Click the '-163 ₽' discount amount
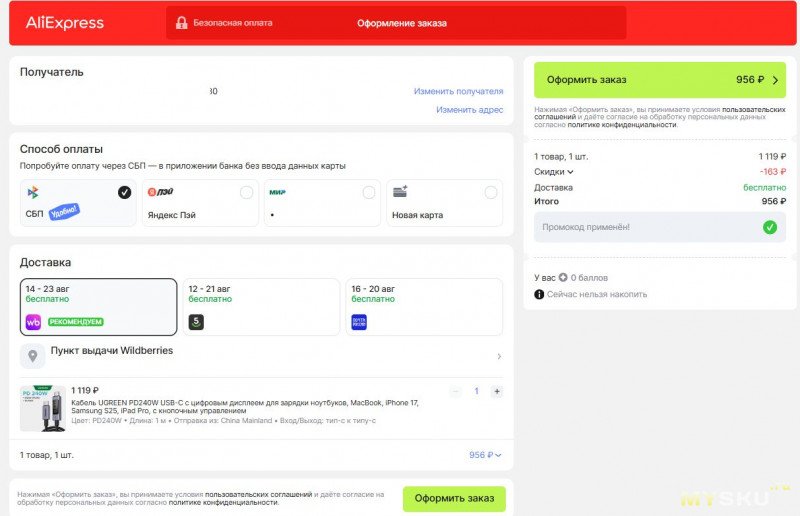The height and width of the screenshot is (516, 800). pos(772,172)
